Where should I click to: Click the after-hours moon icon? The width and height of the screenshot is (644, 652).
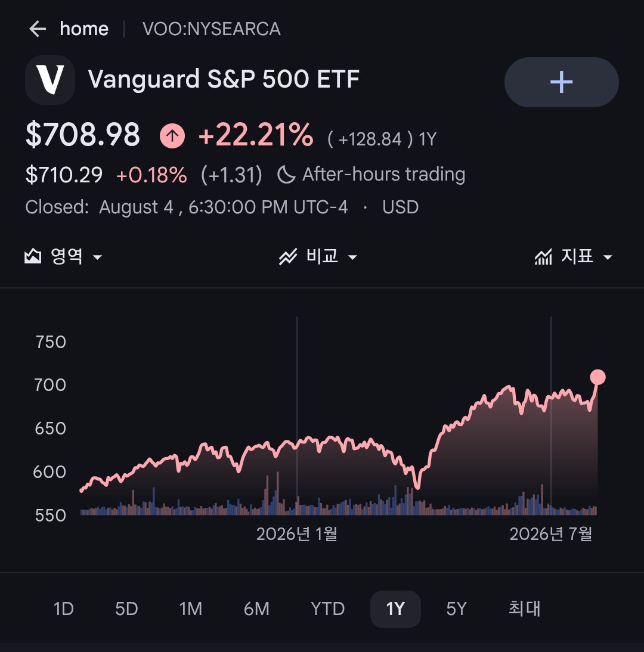286,175
